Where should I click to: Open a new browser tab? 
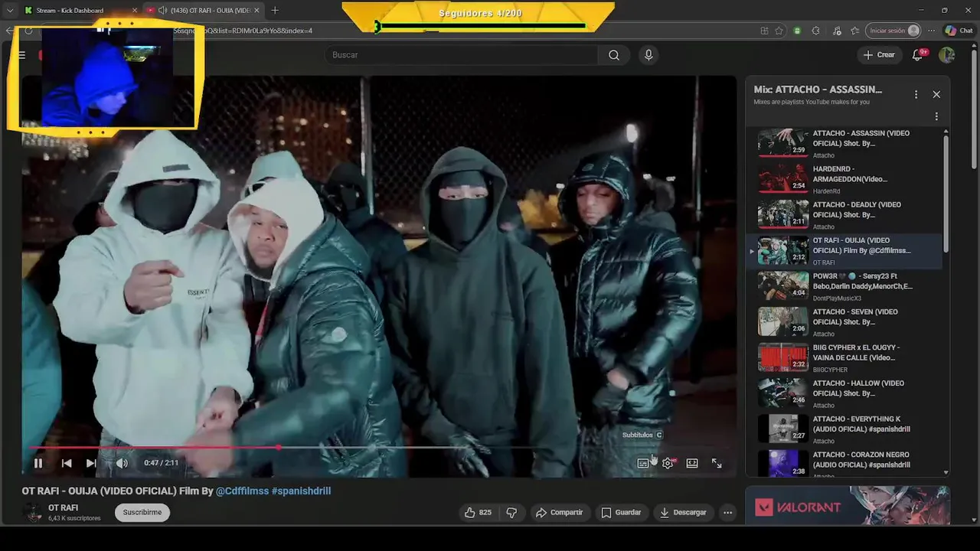point(275,11)
